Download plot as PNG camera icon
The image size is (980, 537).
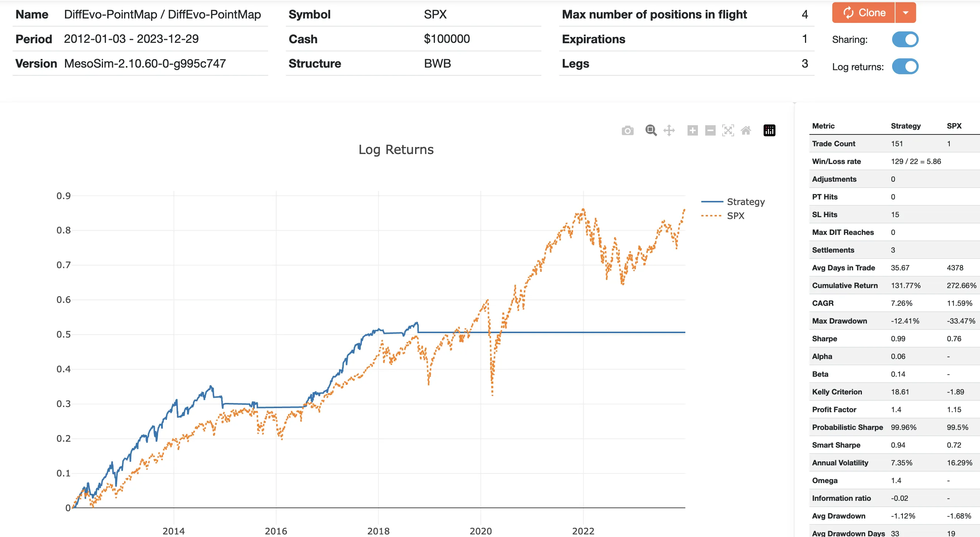(627, 130)
